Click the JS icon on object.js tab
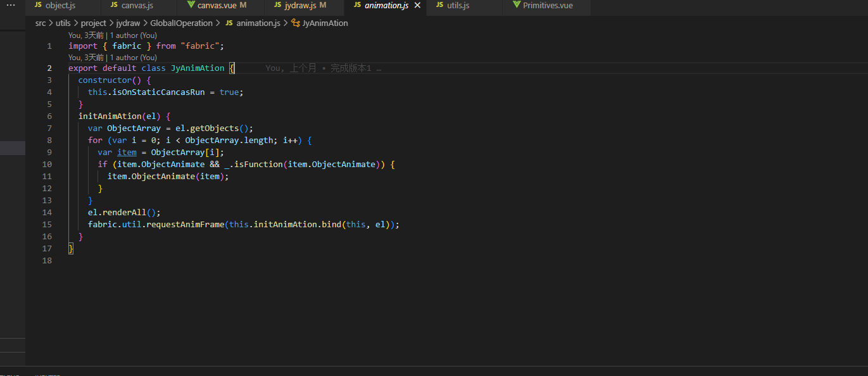The width and height of the screenshot is (868, 376). click(38, 5)
